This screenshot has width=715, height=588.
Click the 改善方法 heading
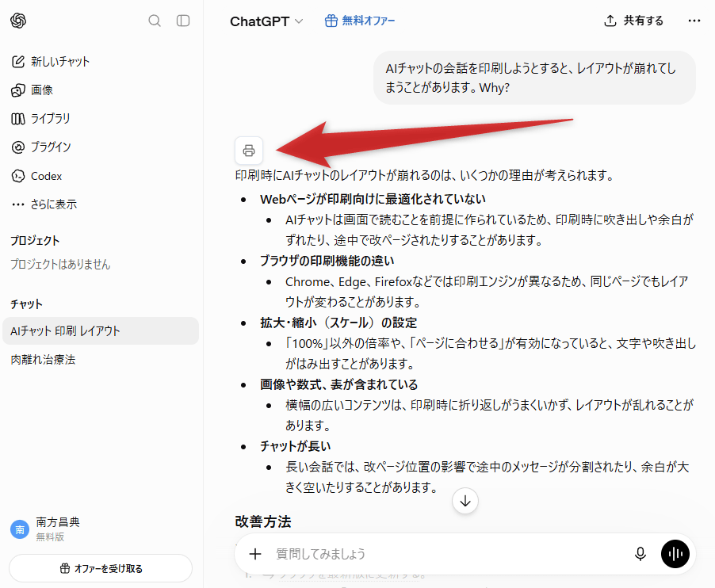click(263, 521)
